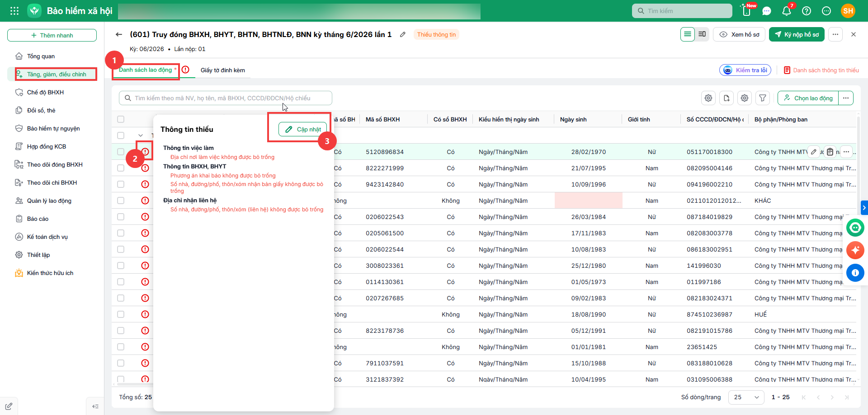Click the export file icon in toolbar
Image resolution: width=868 pixels, height=415 pixels.
click(x=726, y=98)
